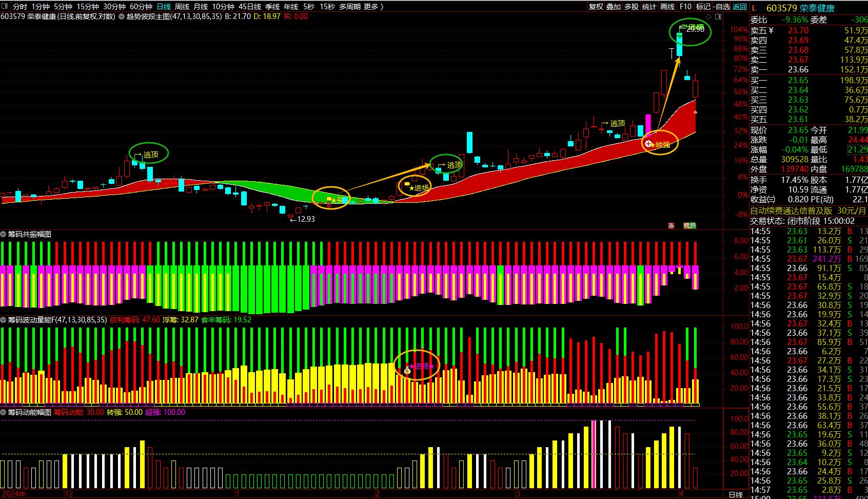Image resolution: width=868 pixels, height=499 pixels.
Task: Click the 603579 荣泰健康 stock title in side panel
Action: 800,8
